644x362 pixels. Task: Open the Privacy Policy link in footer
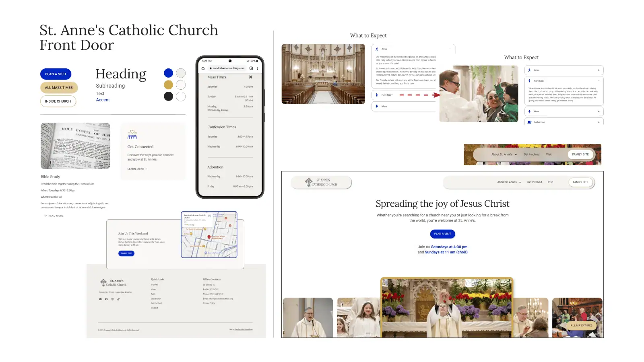(209, 303)
